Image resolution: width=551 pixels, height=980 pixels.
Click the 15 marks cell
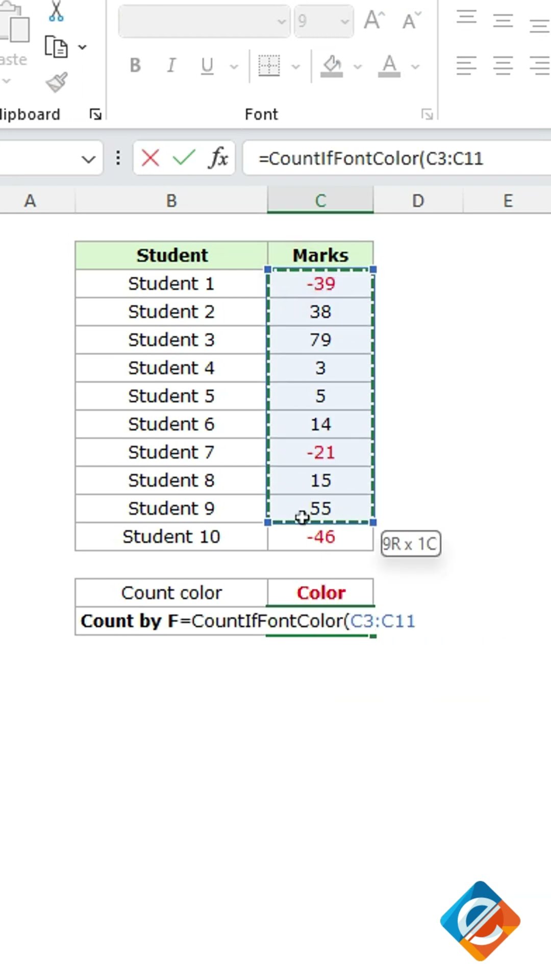[x=320, y=480]
